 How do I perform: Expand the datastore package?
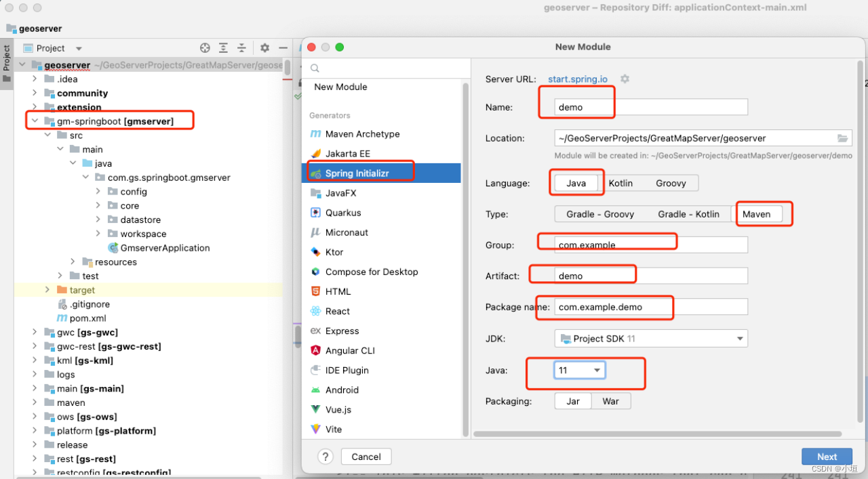98,220
